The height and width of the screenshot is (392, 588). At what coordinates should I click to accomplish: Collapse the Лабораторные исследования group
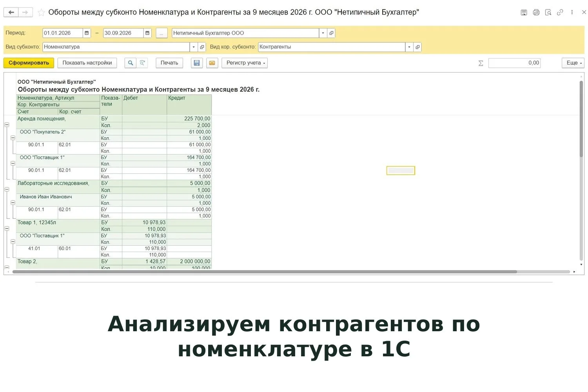point(7,189)
